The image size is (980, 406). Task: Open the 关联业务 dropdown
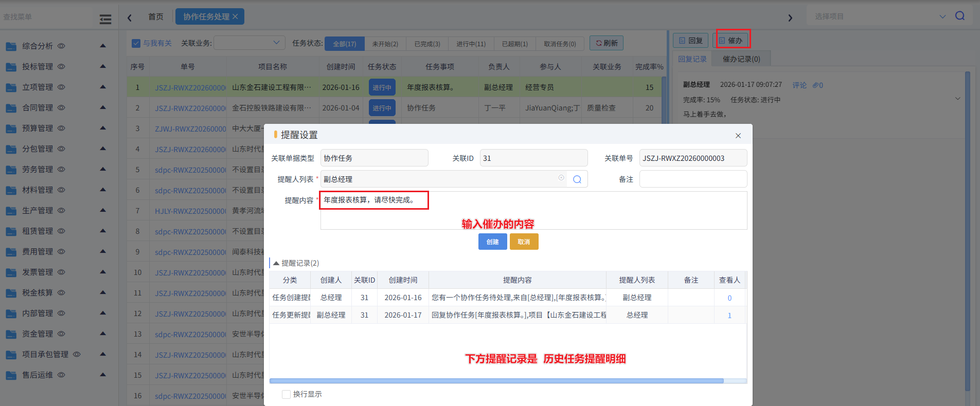[x=250, y=43]
